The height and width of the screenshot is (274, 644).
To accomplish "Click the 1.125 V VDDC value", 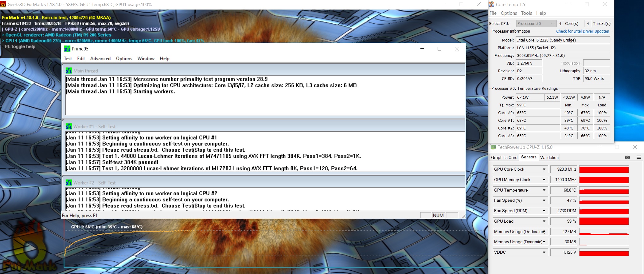I will pyautogui.click(x=564, y=252).
